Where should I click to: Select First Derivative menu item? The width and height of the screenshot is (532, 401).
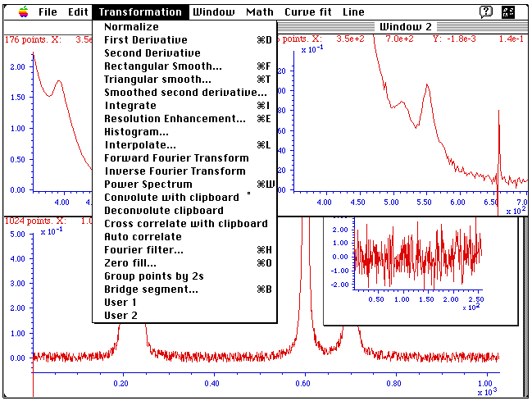click(x=145, y=40)
